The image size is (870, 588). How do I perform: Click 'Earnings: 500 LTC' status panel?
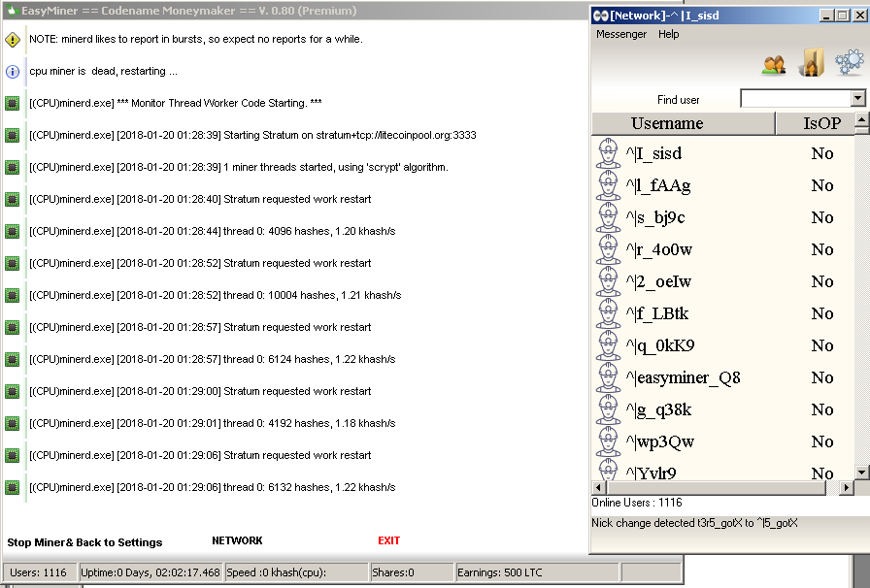(x=537, y=572)
